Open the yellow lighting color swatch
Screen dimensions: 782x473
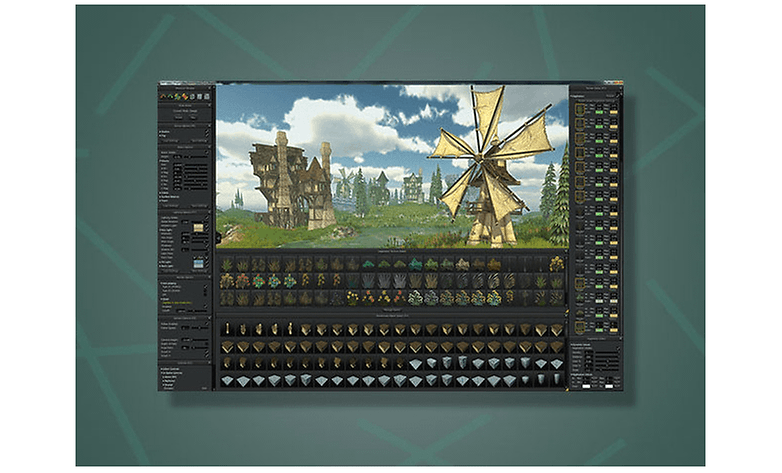(198, 228)
